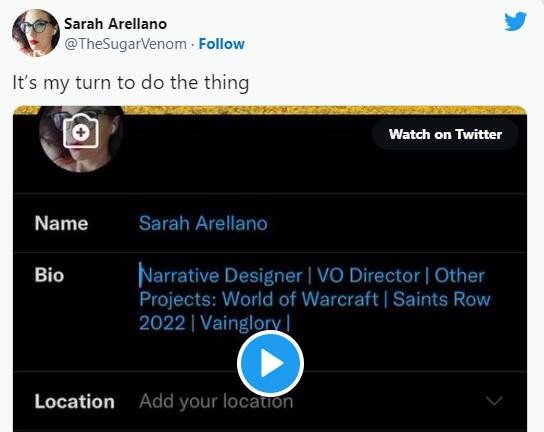Open the Watch on Twitter button
Image resolution: width=544 pixels, height=432 pixels.
(445, 134)
